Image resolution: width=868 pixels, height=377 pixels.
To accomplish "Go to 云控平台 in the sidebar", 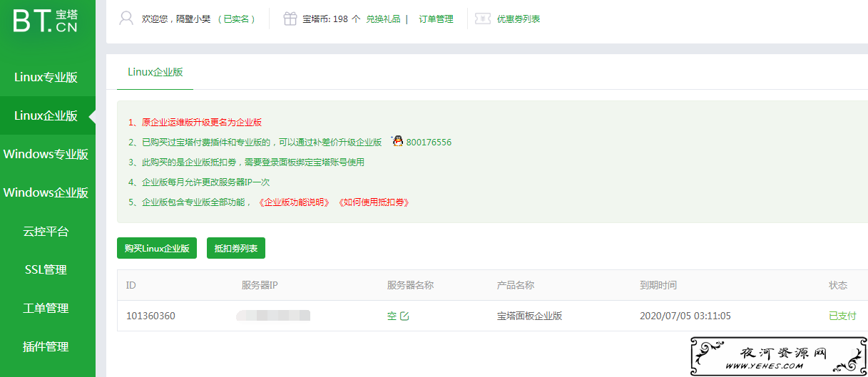I will tap(46, 231).
